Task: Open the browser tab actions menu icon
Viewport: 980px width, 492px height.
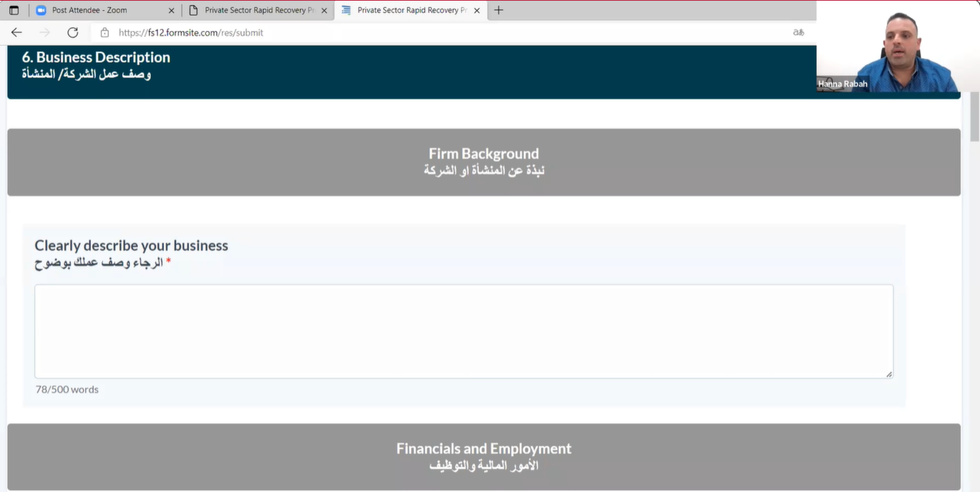Action: [x=14, y=10]
